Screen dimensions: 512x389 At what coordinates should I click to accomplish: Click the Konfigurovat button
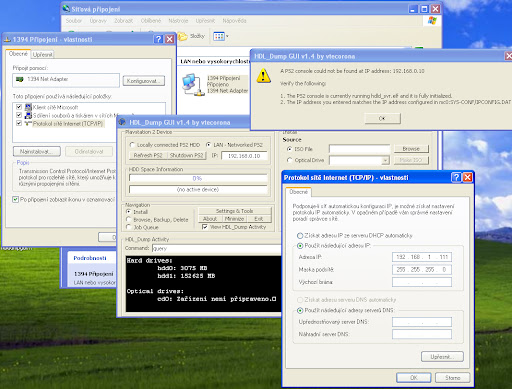tap(144, 81)
